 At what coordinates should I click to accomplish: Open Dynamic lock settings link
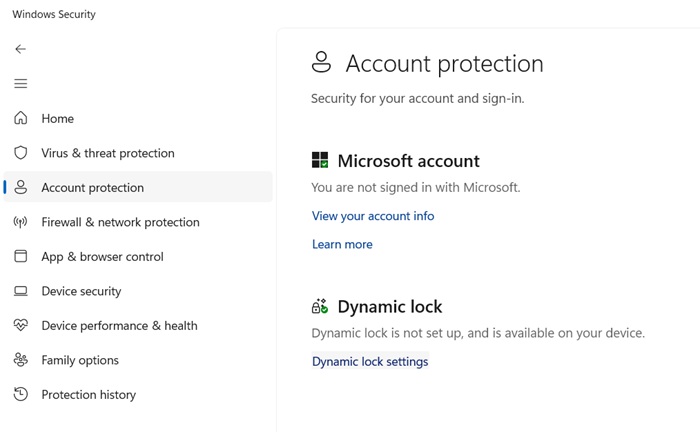(370, 361)
